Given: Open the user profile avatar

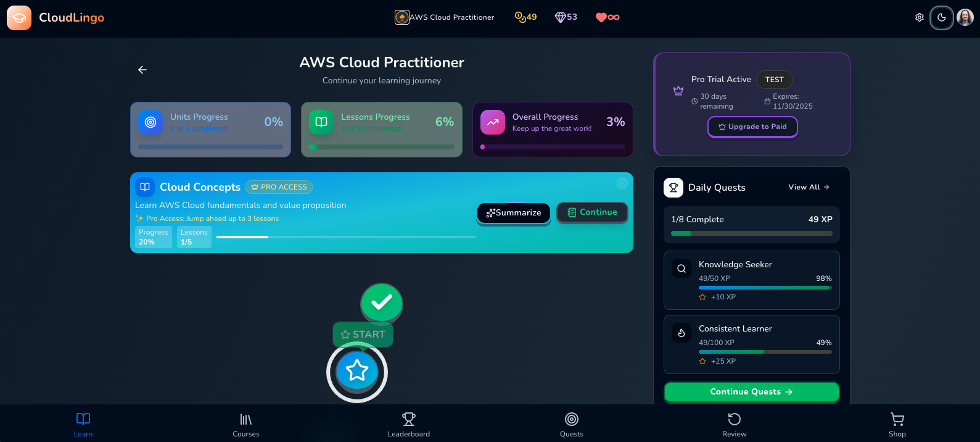Looking at the screenshot, I should click(x=965, y=17).
